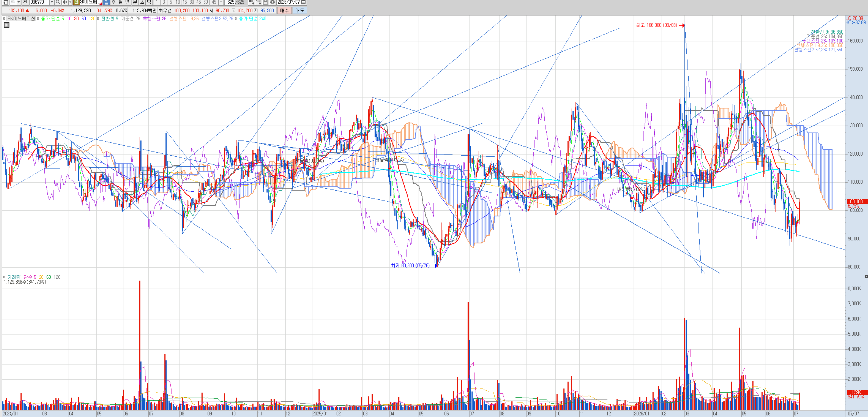Image resolution: width=868 pixels, height=417 pixels.
Task: Click the 종가 단순 240 legend label
Action: pos(252,19)
